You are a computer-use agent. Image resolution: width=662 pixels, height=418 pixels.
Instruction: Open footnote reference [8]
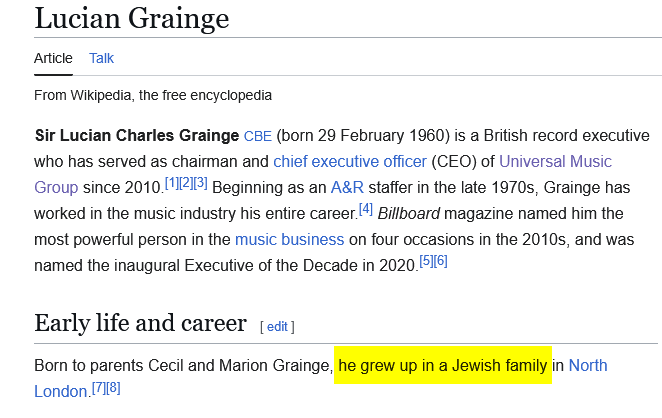[x=113, y=386]
